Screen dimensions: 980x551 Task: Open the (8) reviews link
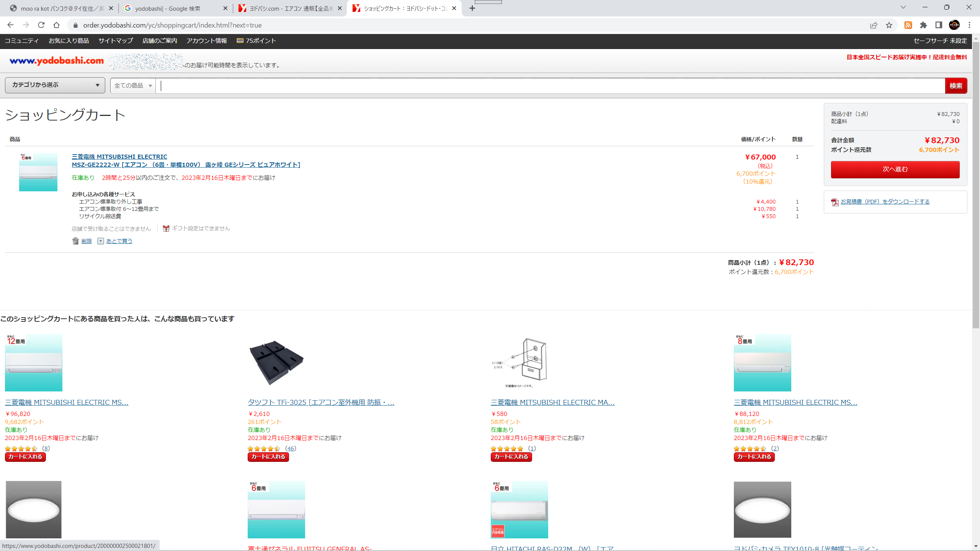[x=46, y=448]
